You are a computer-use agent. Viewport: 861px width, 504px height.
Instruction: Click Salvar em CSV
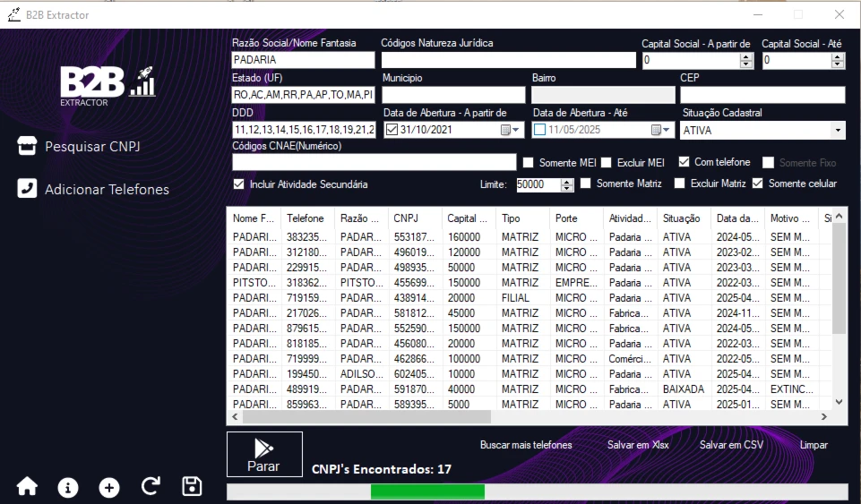(731, 445)
